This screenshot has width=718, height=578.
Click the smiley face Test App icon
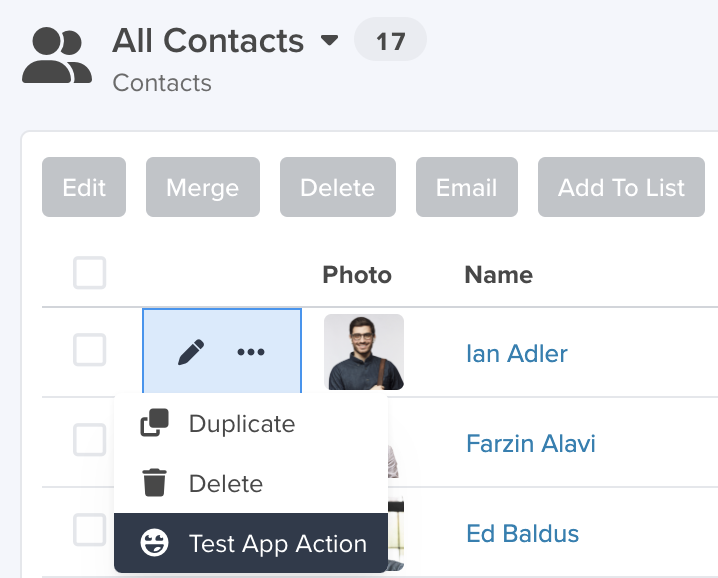click(154, 543)
